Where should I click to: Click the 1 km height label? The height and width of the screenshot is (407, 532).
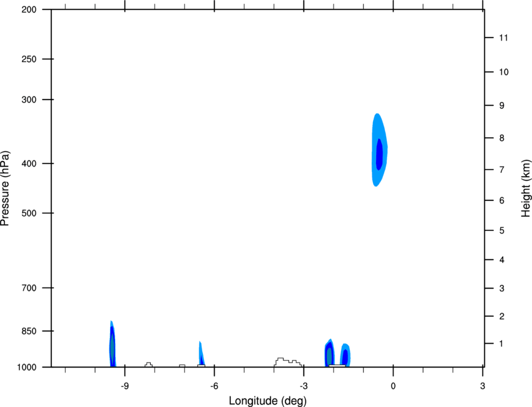coord(501,344)
